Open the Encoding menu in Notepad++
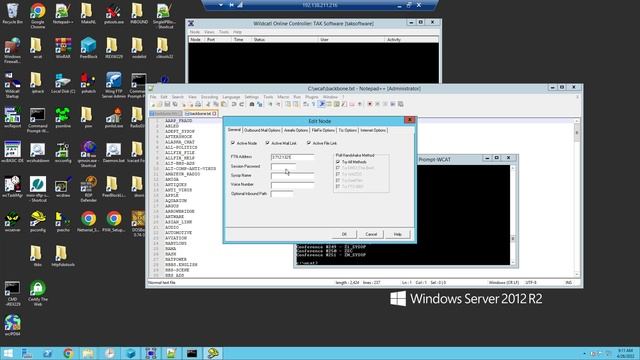 (209, 97)
